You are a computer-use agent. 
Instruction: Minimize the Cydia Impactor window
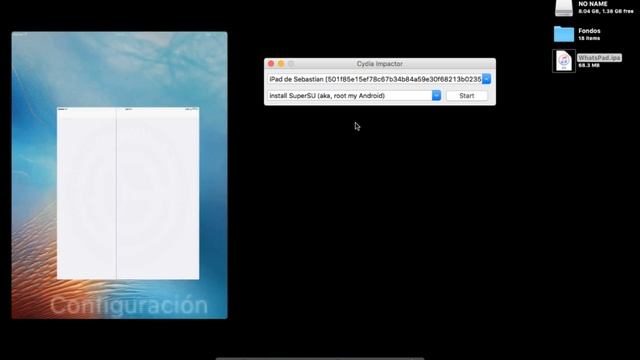click(x=281, y=64)
